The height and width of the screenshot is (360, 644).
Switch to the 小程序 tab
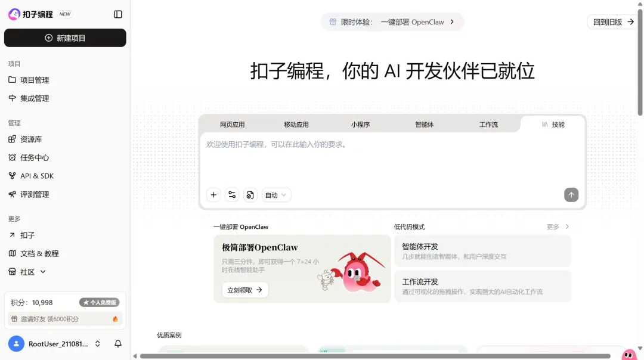tap(360, 125)
